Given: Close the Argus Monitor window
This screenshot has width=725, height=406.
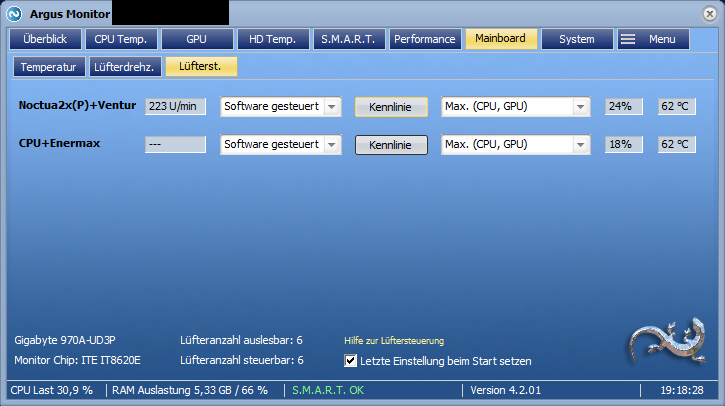Looking at the screenshot, I should [x=709, y=14].
